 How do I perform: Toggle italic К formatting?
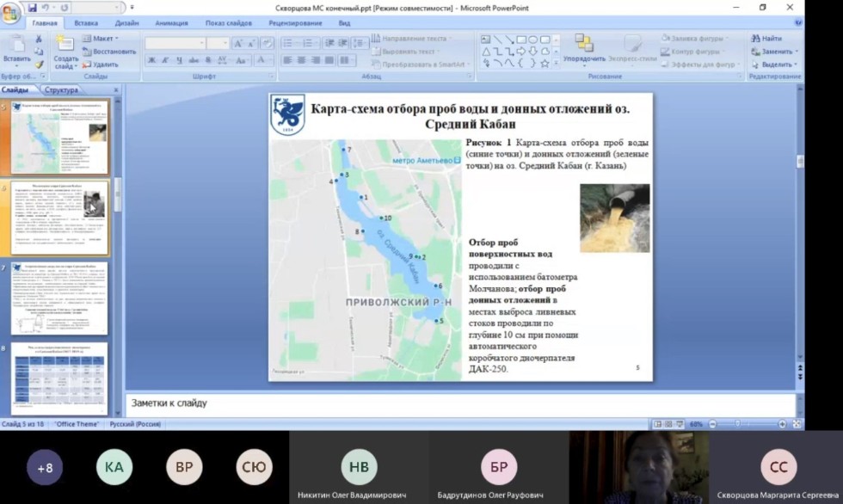click(165, 60)
